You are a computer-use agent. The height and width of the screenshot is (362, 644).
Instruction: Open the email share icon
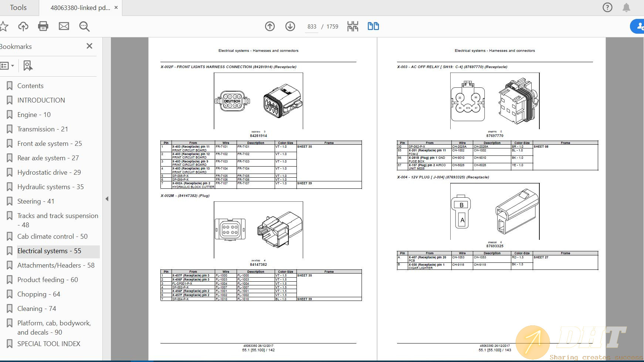(64, 26)
